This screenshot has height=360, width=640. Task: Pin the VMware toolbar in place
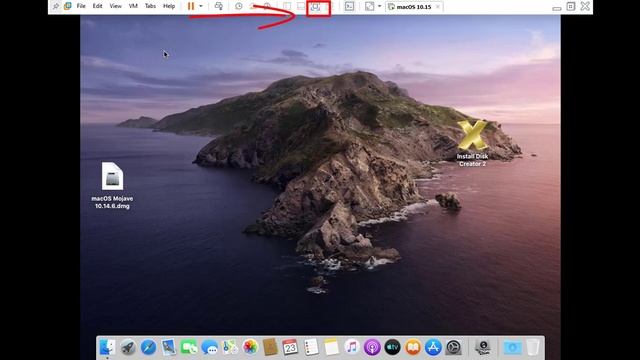(x=56, y=6)
